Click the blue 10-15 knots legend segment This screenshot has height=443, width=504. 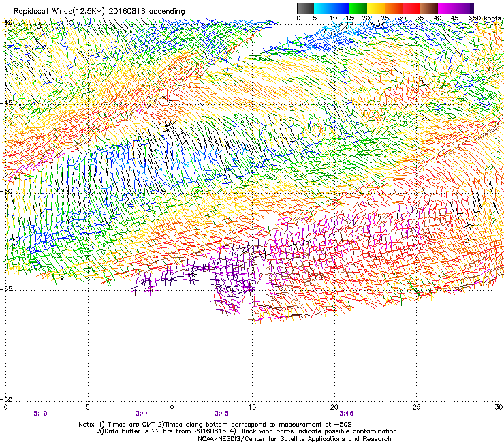(x=341, y=8)
